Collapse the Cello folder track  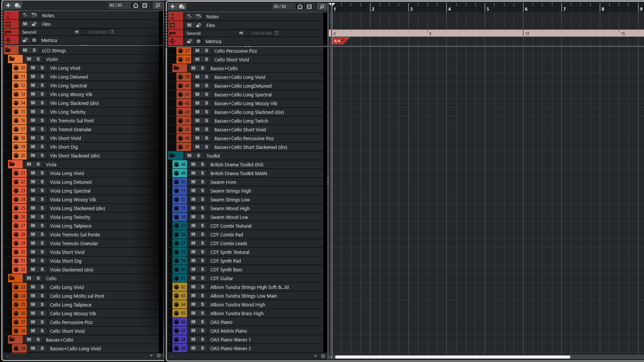12,278
